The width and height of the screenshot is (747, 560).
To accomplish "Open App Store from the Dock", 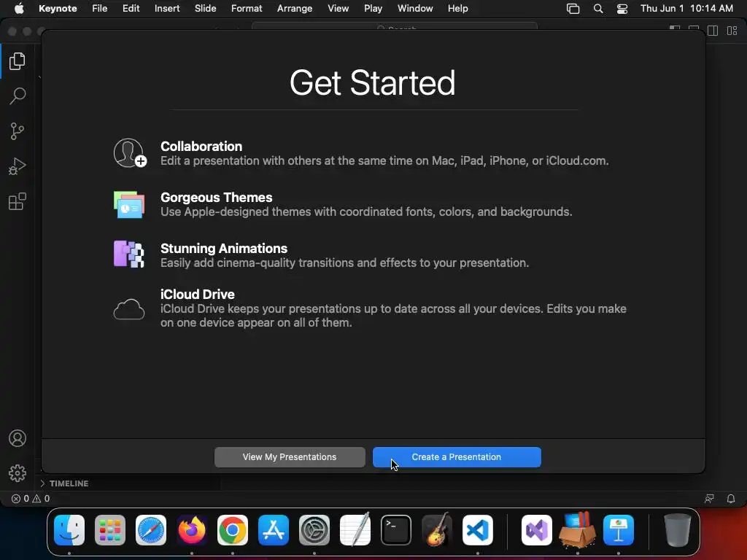I will click(274, 530).
